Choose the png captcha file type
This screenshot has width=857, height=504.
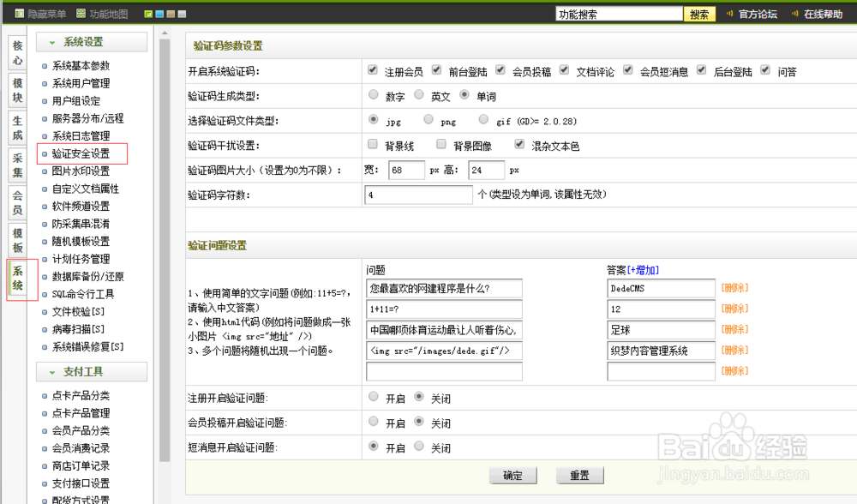[x=428, y=120]
